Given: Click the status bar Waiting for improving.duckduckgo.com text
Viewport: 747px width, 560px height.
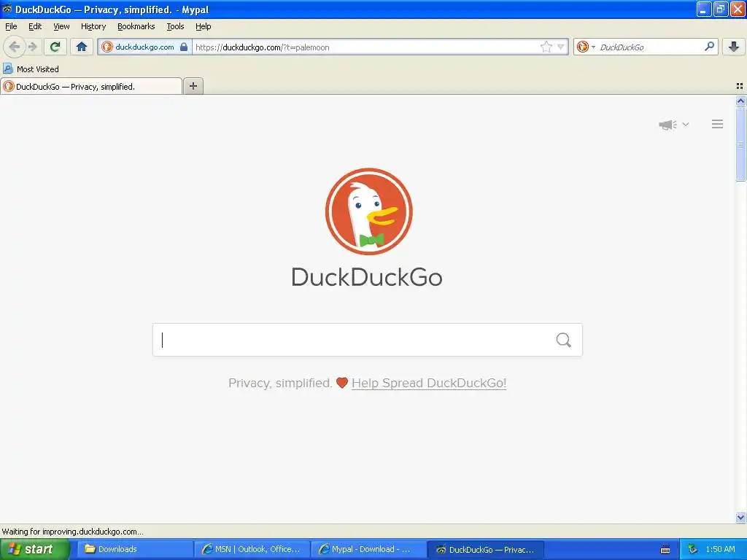Looking at the screenshot, I should click(72, 532).
